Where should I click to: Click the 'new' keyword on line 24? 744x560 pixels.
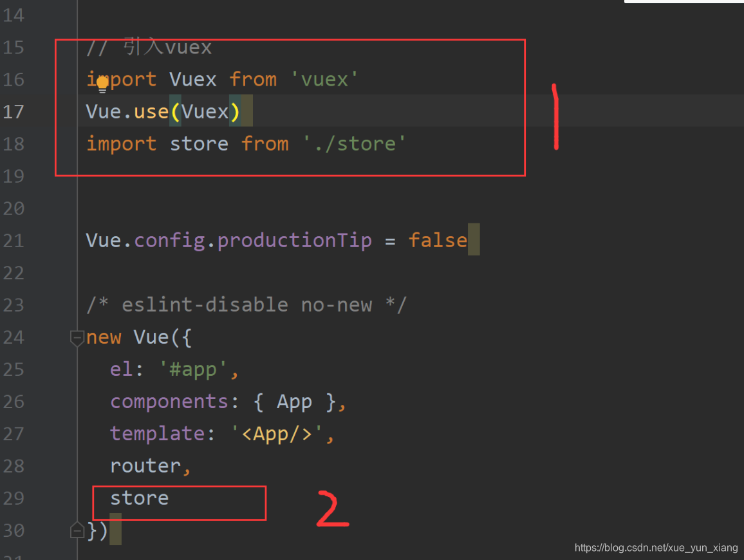(x=104, y=337)
